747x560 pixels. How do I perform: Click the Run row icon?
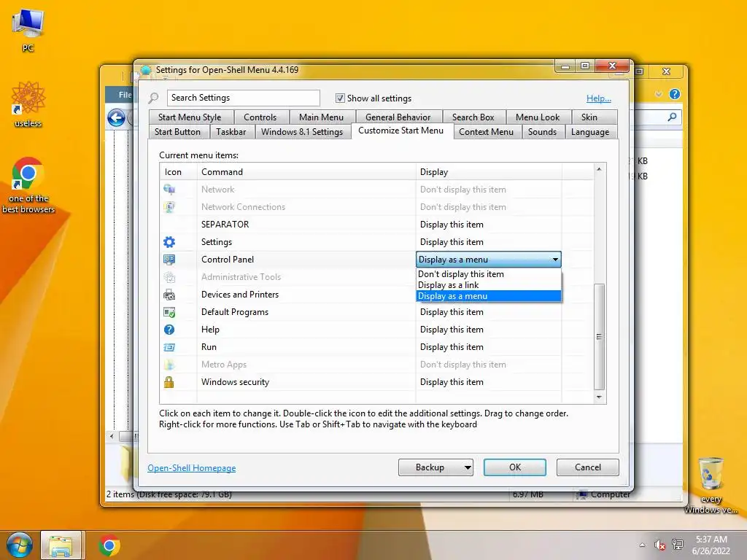click(169, 347)
